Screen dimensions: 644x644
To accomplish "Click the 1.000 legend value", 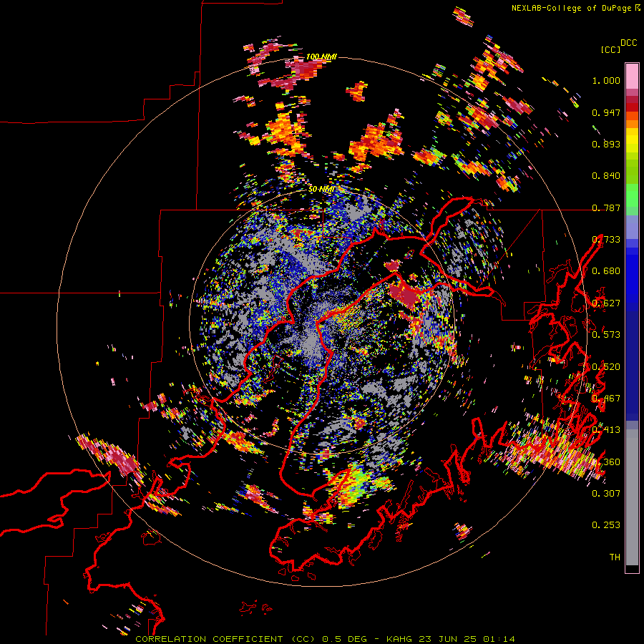I will (x=606, y=80).
